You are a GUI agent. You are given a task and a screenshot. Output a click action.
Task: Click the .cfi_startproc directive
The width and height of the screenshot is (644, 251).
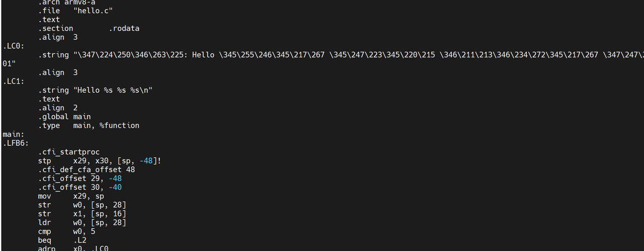(68, 152)
